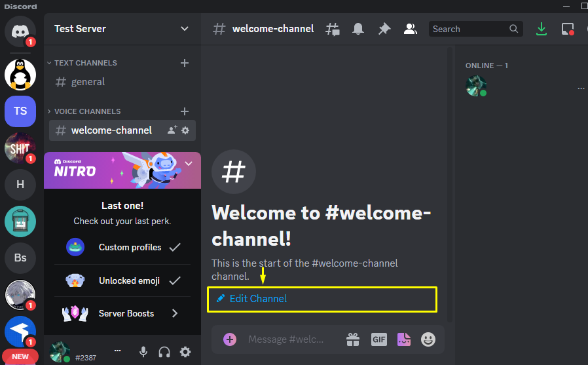The width and height of the screenshot is (588, 365).
Task: Select welcome-channel in the sidebar
Action: (122, 130)
